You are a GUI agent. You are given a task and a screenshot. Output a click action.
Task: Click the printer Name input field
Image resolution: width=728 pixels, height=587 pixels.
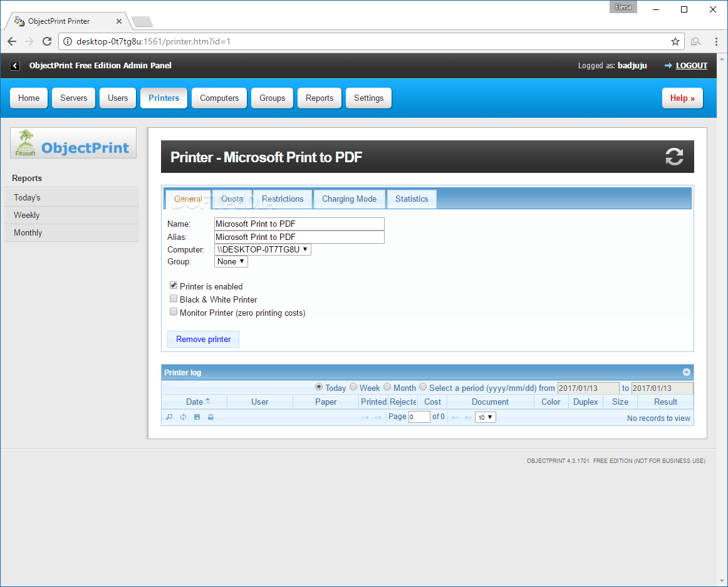click(x=299, y=224)
